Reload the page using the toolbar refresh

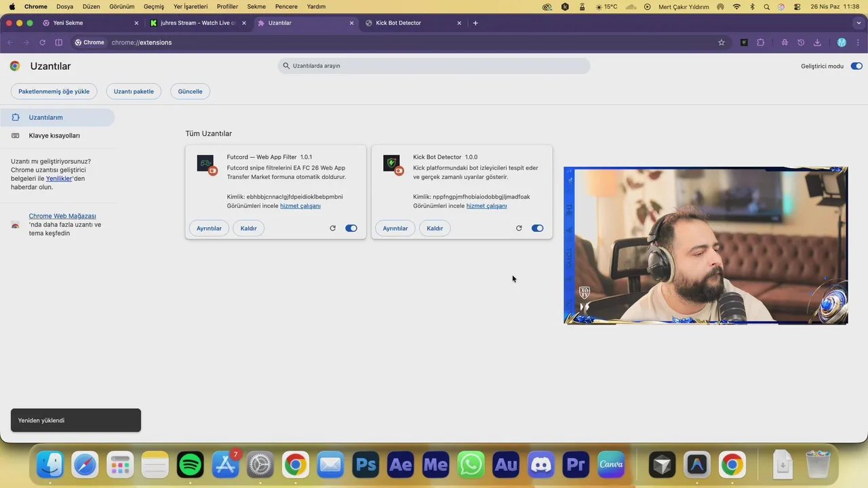(42, 42)
